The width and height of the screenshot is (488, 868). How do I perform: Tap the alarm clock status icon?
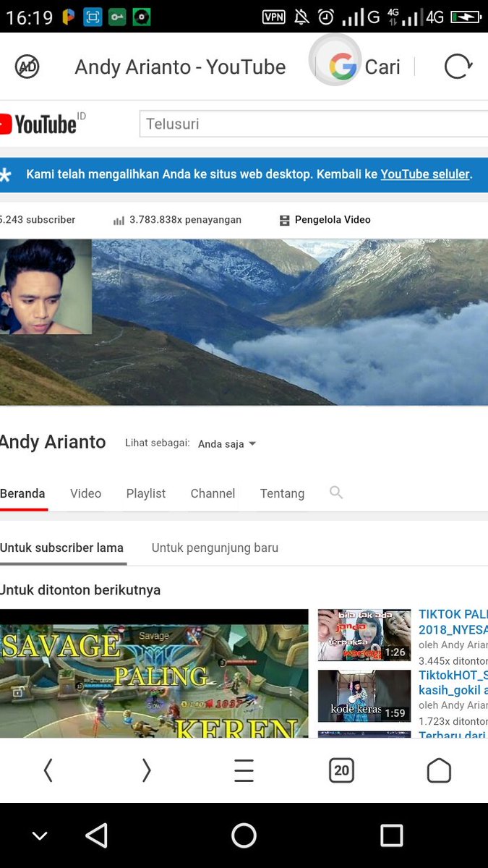(x=327, y=17)
